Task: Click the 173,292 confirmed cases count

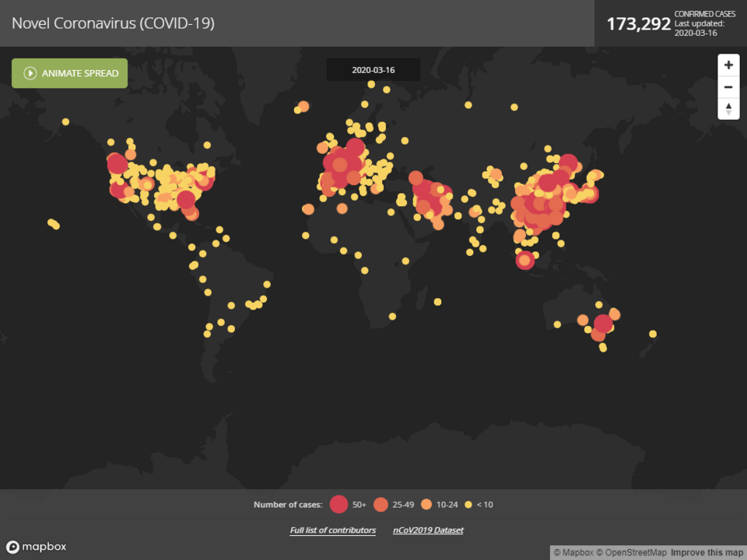Action: coord(638,24)
